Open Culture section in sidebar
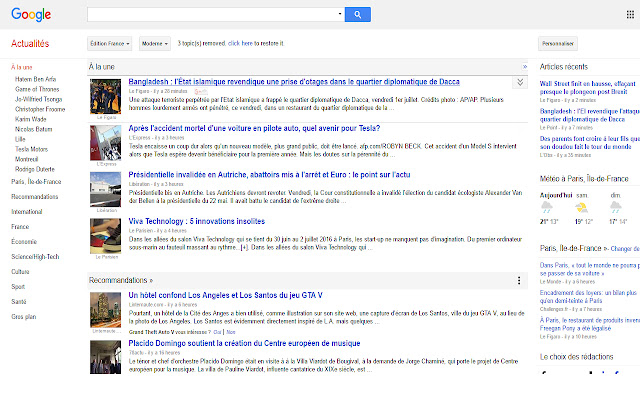The height and width of the screenshot is (400, 640). (x=20, y=271)
